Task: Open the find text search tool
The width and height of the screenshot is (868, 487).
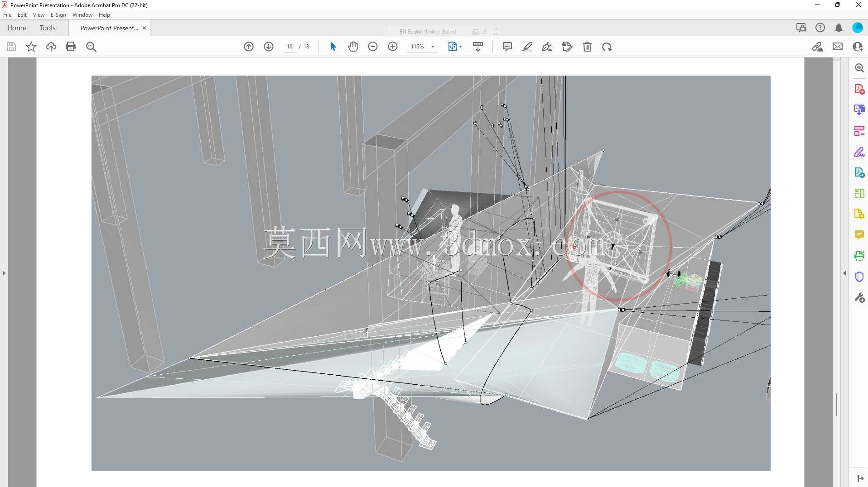Action: [91, 47]
